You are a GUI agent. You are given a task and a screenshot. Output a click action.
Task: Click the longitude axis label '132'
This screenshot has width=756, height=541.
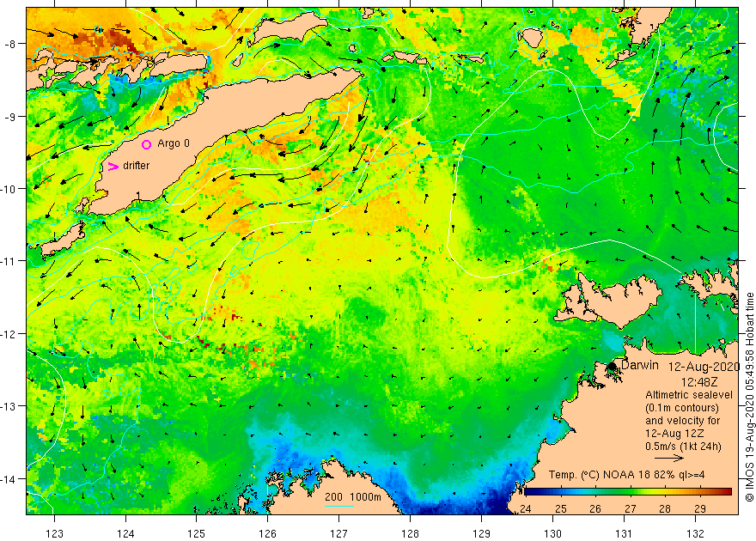pos(695,533)
